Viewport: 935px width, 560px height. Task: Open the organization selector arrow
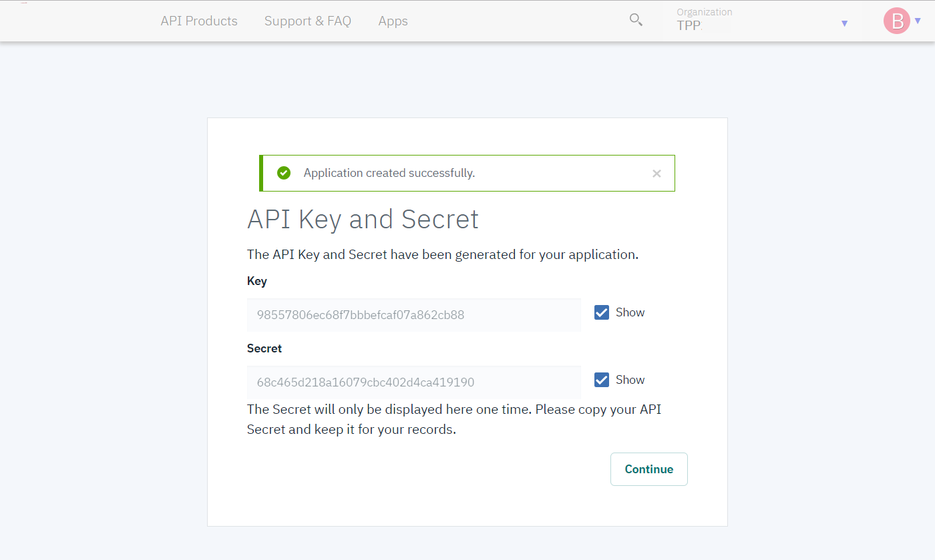844,22
